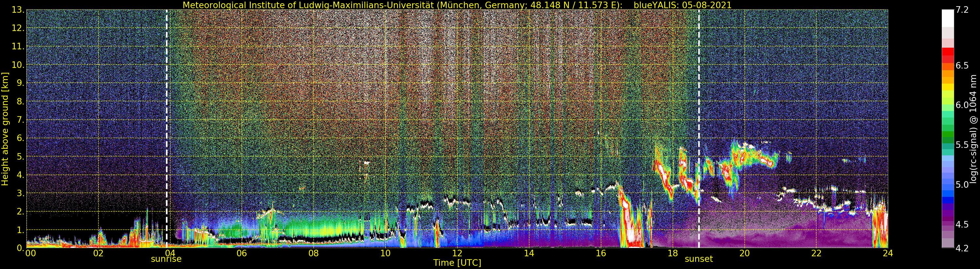This screenshot has height=269, width=980.
Task: Click the '00' hour tick on time axis
Action: 30,253
